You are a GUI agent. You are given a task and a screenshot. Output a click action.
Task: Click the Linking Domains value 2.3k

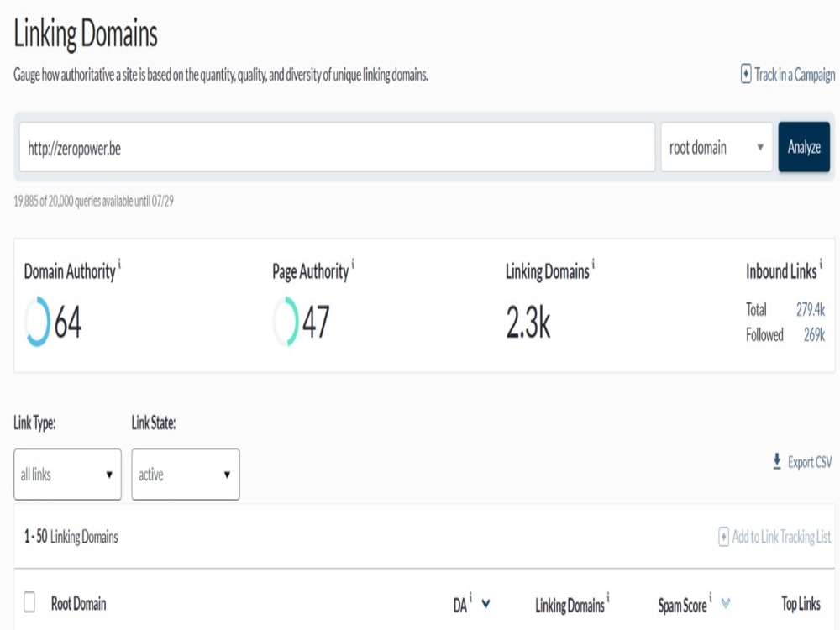coord(528,323)
